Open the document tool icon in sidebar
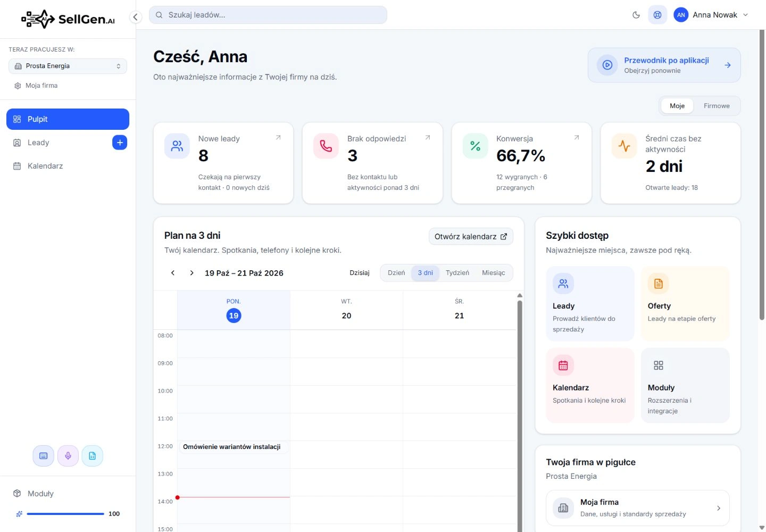 [93, 456]
